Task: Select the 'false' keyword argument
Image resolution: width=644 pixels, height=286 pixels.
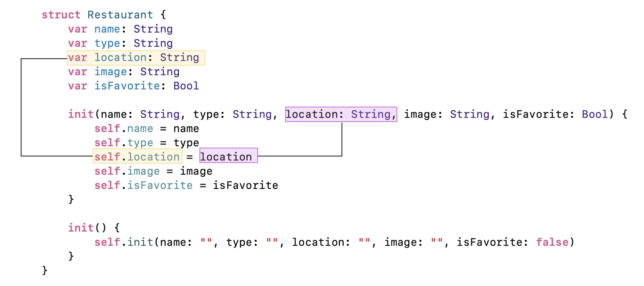Action: (552, 242)
